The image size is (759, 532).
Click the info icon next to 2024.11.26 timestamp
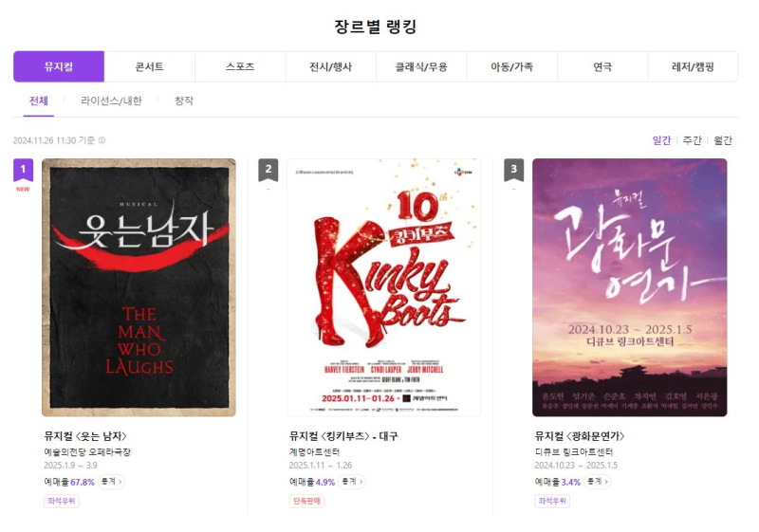pyautogui.click(x=102, y=140)
